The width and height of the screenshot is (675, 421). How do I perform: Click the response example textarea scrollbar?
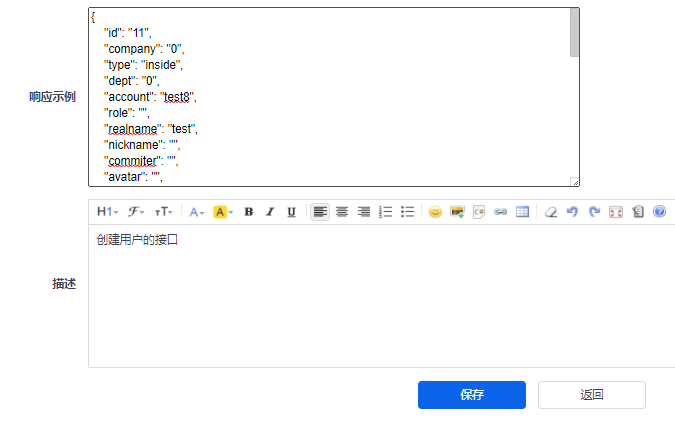(x=574, y=33)
